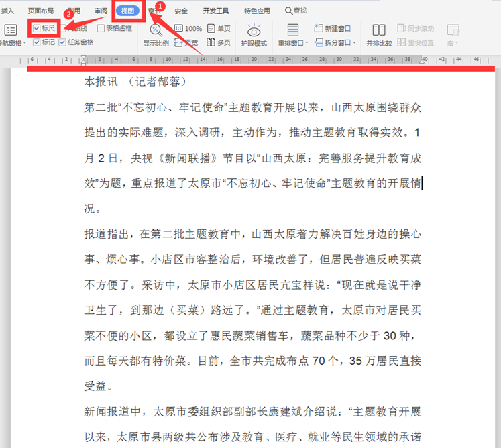Viewport: 501px width, 448px height.
Task: Open the 显示比例 zoom magnifier icon
Action: 156,30
